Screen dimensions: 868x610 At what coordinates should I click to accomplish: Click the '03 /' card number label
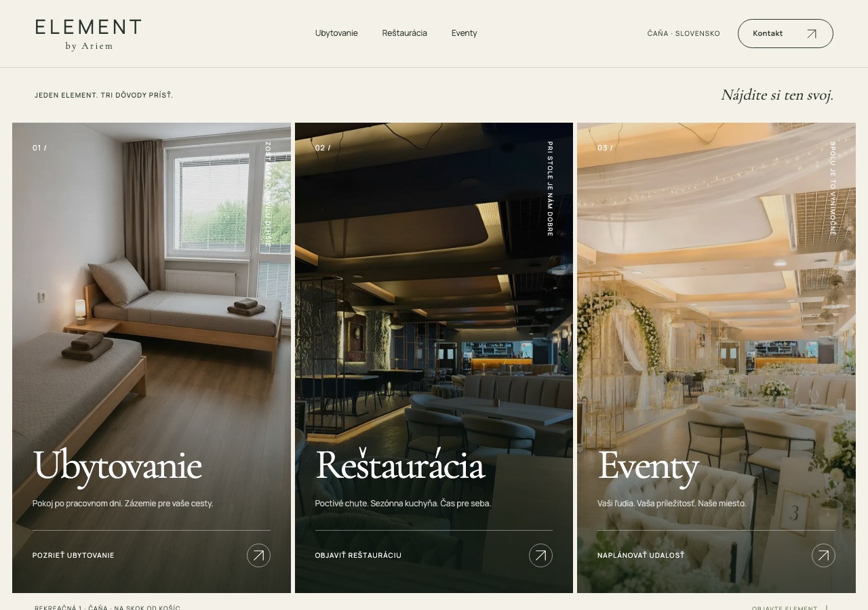click(x=605, y=148)
